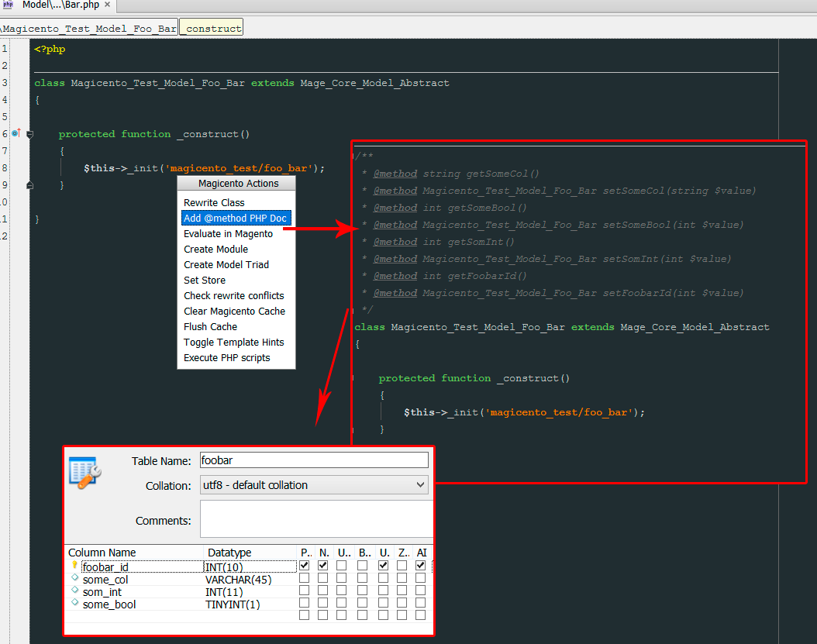Click the diamond column icon of some_col

click(75, 578)
